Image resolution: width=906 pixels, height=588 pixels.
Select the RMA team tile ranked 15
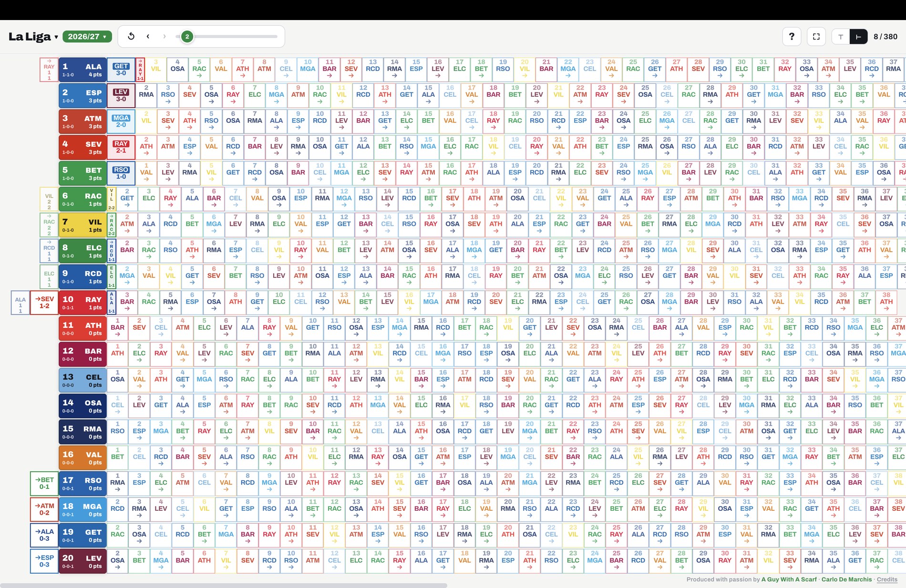click(x=82, y=432)
